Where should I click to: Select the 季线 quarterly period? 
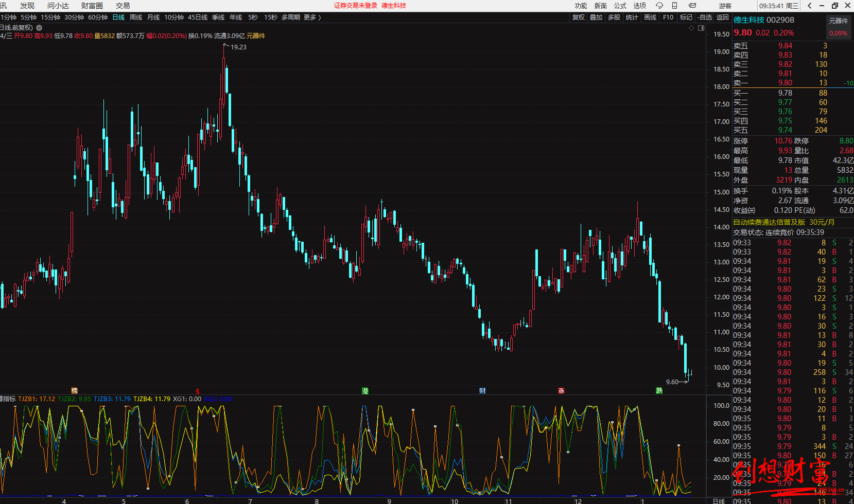(218, 17)
